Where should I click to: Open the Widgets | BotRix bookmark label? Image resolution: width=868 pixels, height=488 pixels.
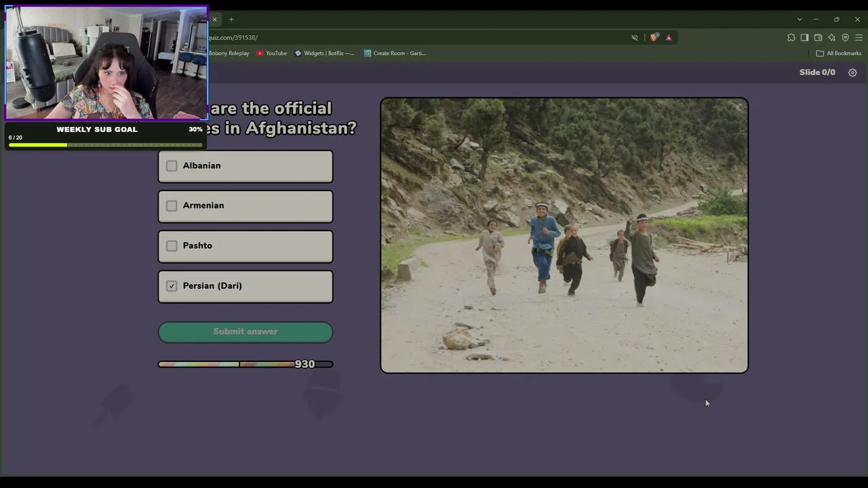(x=329, y=54)
